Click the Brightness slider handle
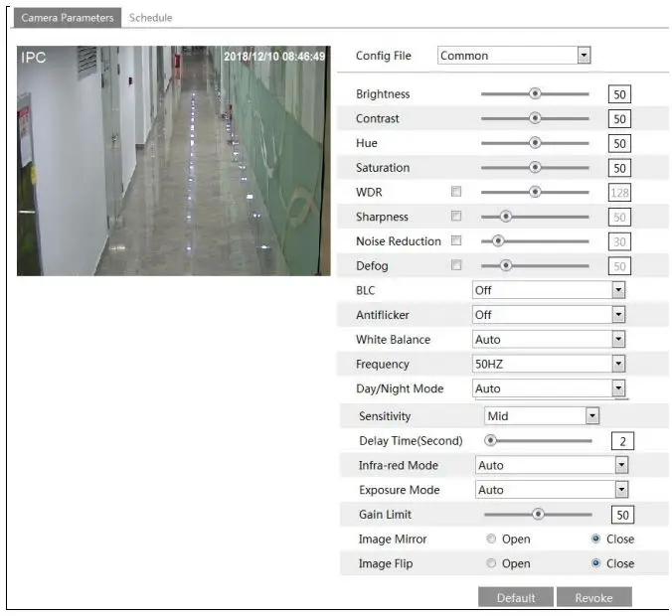 pyautogui.click(x=535, y=93)
